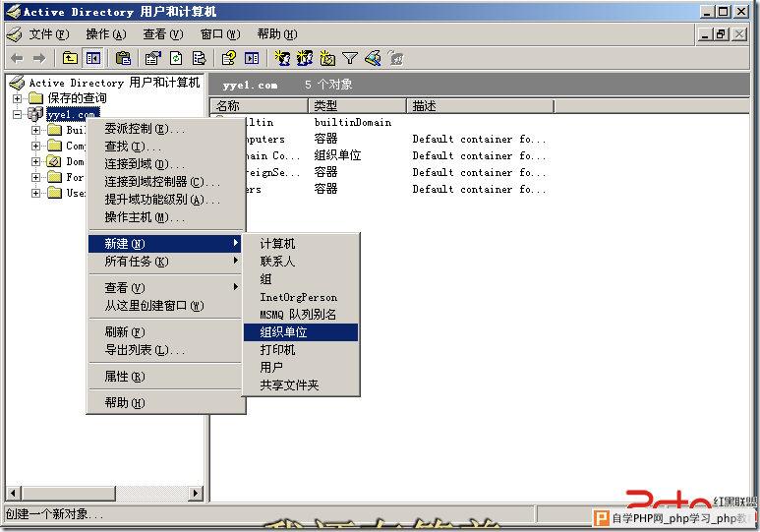
Task: Create new organizational unit via toolbar icon
Action: (327, 59)
